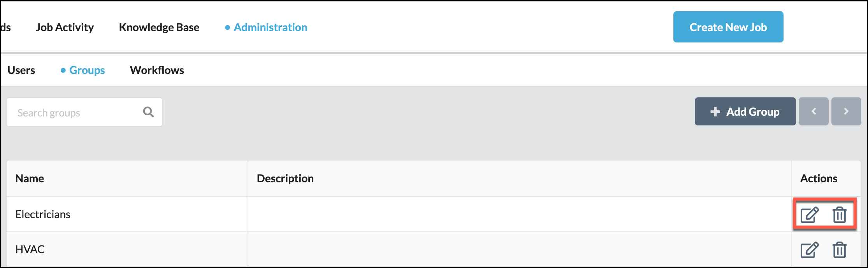The width and height of the screenshot is (868, 268).
Task: Select the HVAC row name
Action: click(x=30, y=249)
